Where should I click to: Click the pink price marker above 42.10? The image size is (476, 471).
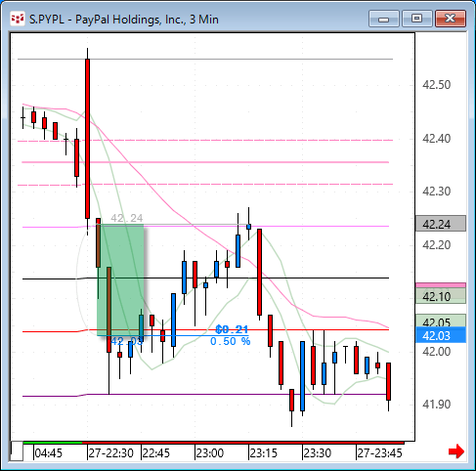point(441,285)
